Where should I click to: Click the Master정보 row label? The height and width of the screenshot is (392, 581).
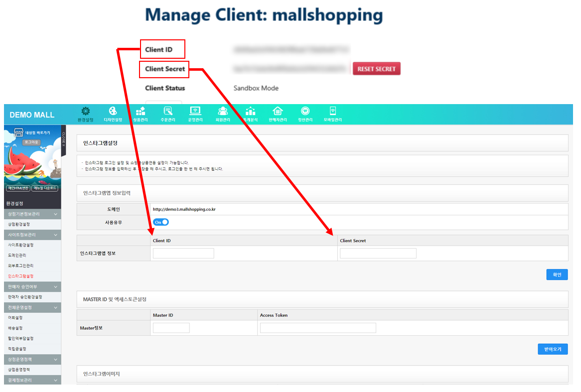[x=91, y=328]
